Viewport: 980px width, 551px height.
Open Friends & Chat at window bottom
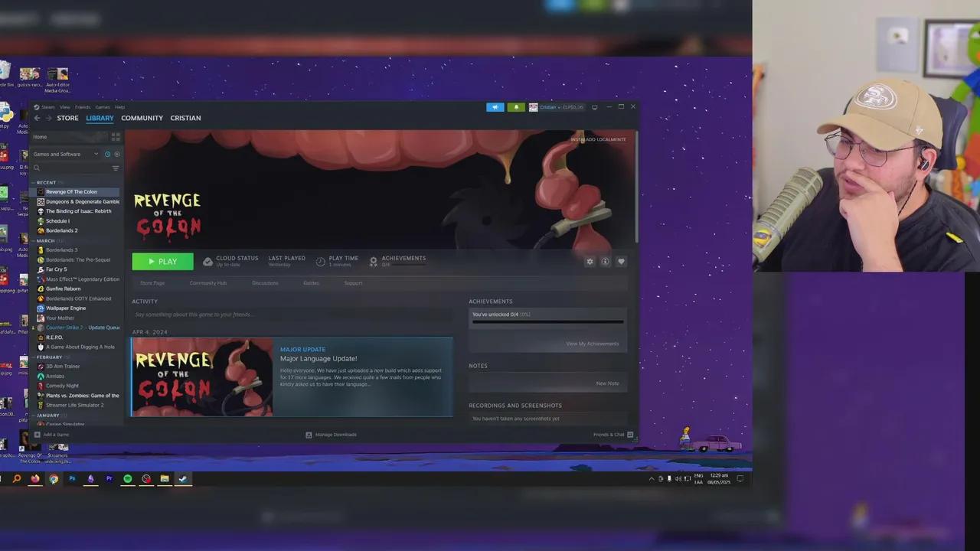point(613,435)
